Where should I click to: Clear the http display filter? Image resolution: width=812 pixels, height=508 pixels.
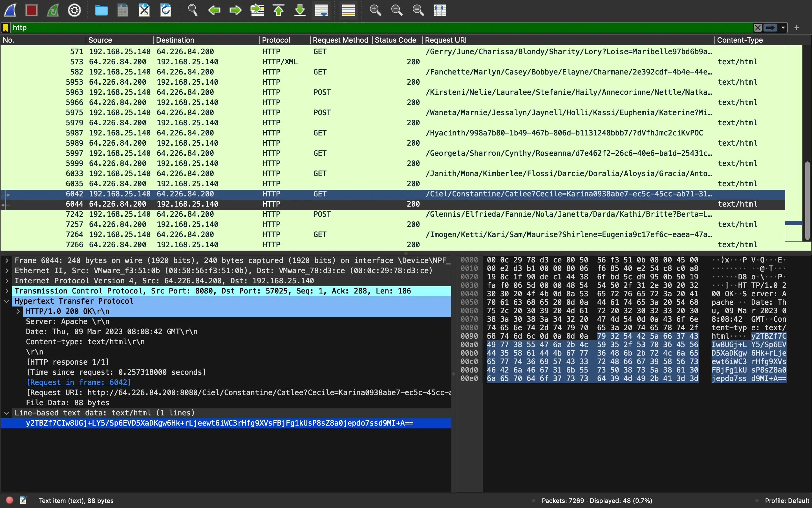758,28
